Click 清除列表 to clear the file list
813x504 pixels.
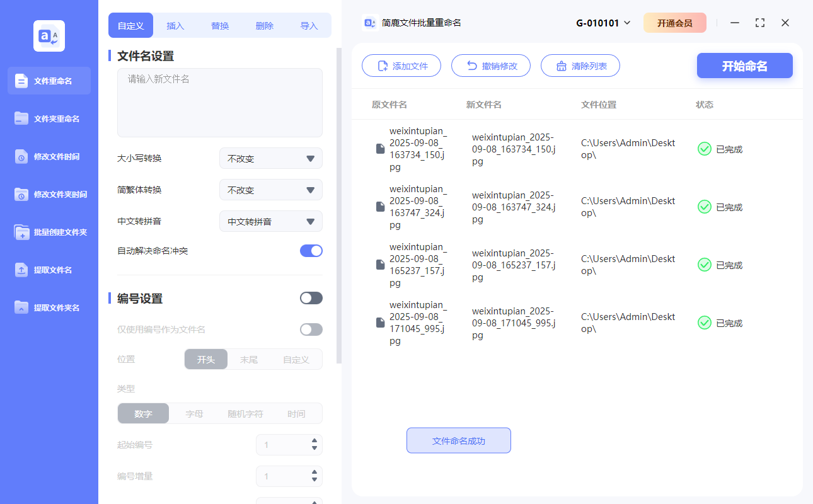pos(580,66)
